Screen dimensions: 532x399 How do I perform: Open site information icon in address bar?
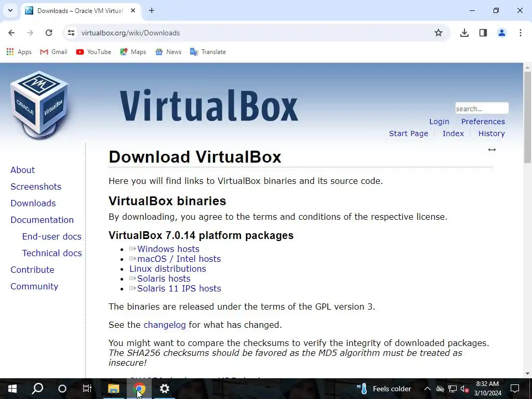71,33
